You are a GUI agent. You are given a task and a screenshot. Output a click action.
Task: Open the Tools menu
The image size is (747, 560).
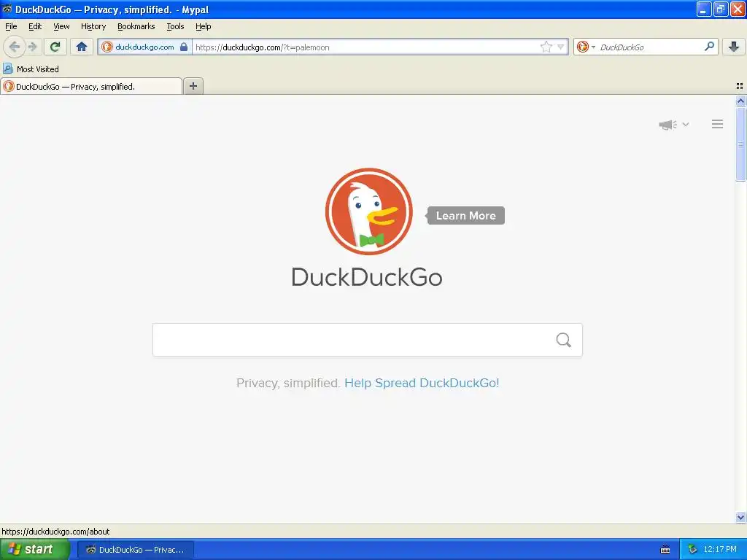pos(175,26)
